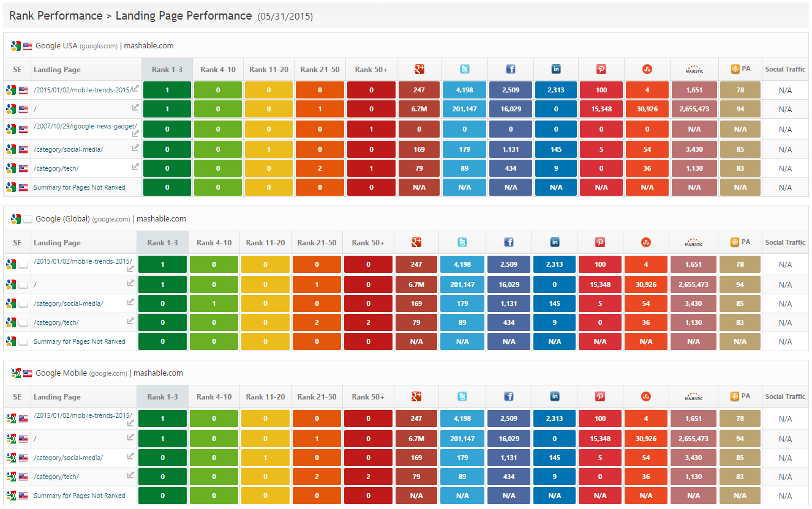This screenshot has height=509, width=812.
Task: Open /category/social-media/ link in Google (Global) table
Action: 69,303
